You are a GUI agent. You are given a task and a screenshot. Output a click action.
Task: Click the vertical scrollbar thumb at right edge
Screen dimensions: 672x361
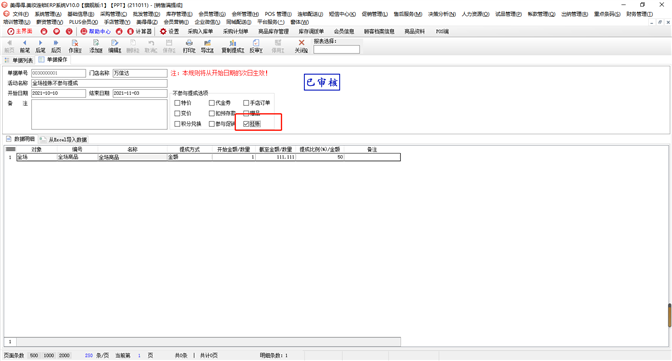[x=669, y=315]
